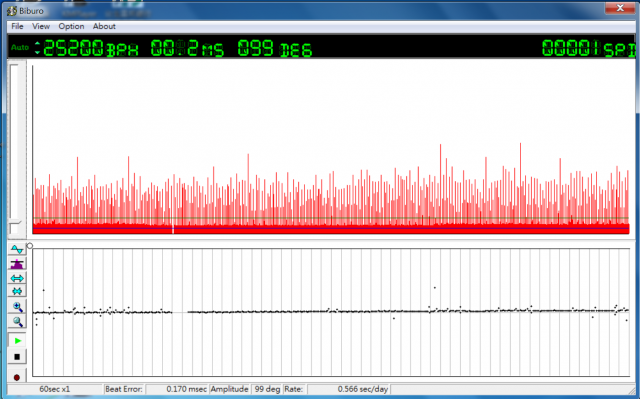
Task: Click the 099 DEG readout
Action: [x=275, y=48]
